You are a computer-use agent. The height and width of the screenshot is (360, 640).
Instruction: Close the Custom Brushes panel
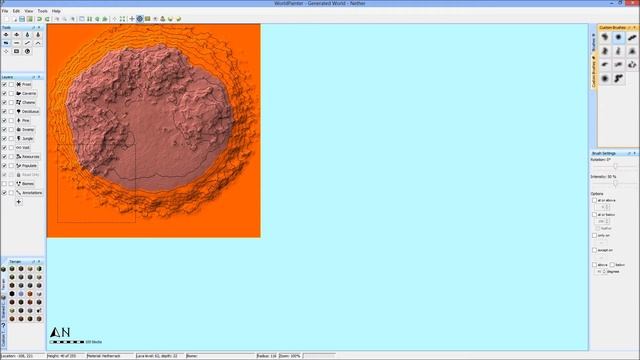click(635, 28)
